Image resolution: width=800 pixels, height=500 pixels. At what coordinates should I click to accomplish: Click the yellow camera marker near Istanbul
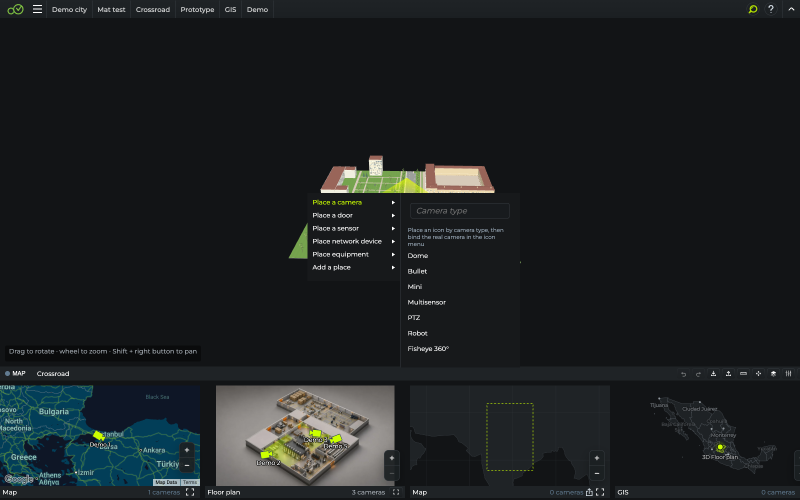[x=99, y=436]
